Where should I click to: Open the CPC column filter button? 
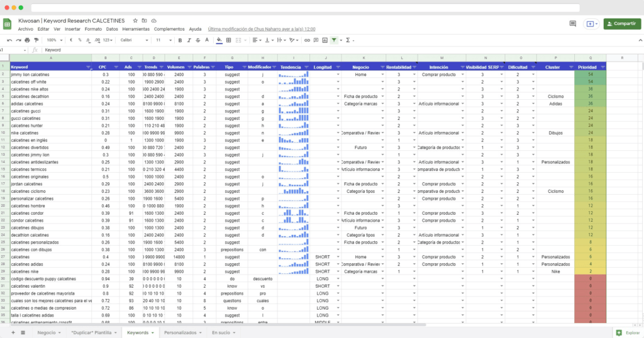pos(116,67)
